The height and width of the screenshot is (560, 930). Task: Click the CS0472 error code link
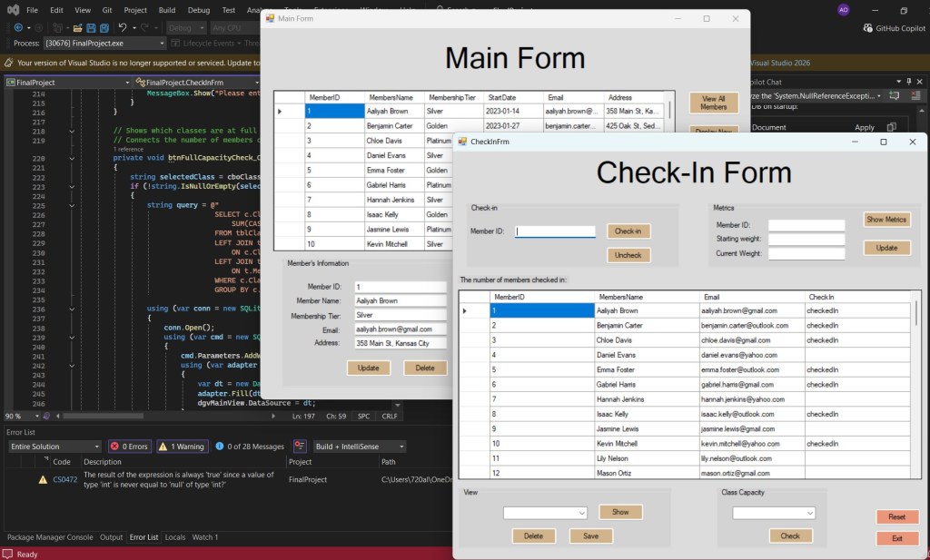64,479
